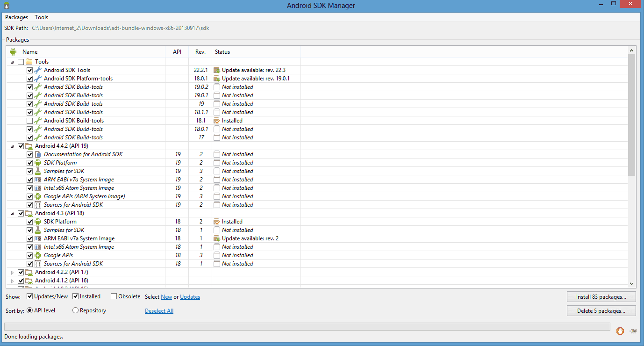The width and height of the screenshot is (644, 346).
Task: Collapse the Android 4.4.2 (API 19) group
Action: [x=12, y=146]
